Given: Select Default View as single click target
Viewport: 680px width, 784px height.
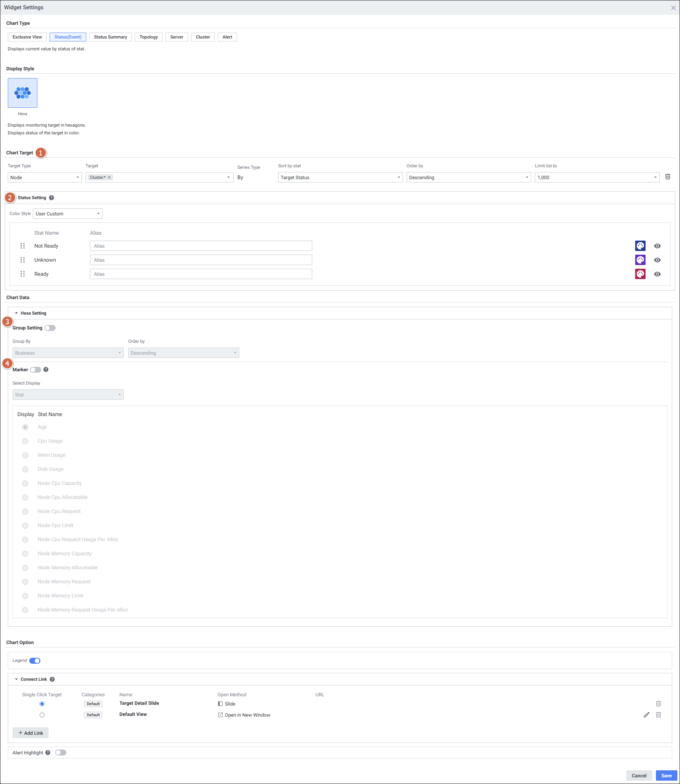Looking at the screenshot, I should pos(42,715).
